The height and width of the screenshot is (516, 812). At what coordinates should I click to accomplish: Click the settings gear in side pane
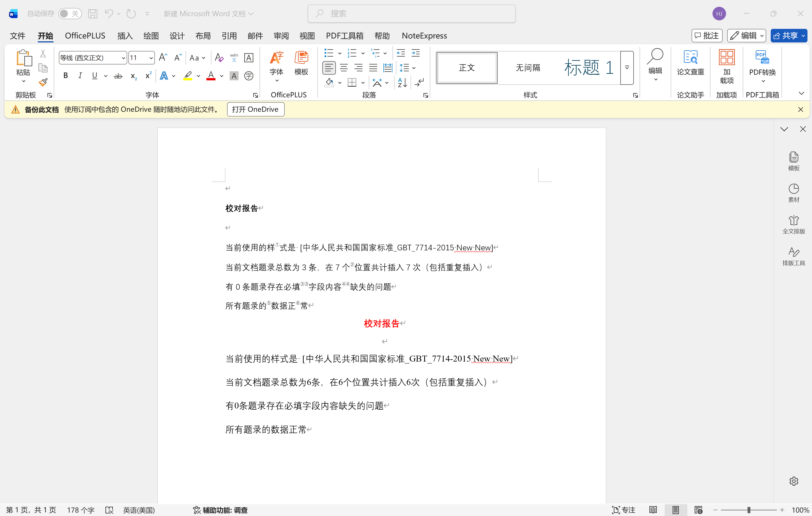tap(793, 481)
